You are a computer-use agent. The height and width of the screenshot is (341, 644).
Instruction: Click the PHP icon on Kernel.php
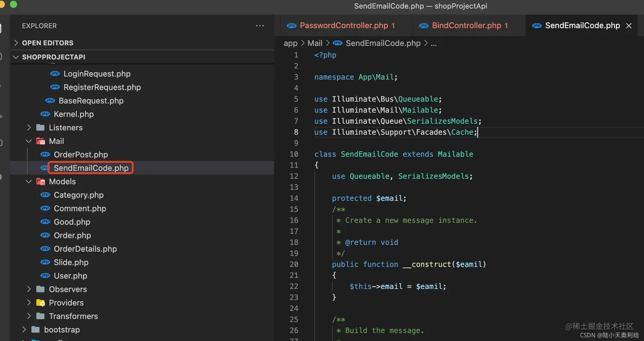45,114
